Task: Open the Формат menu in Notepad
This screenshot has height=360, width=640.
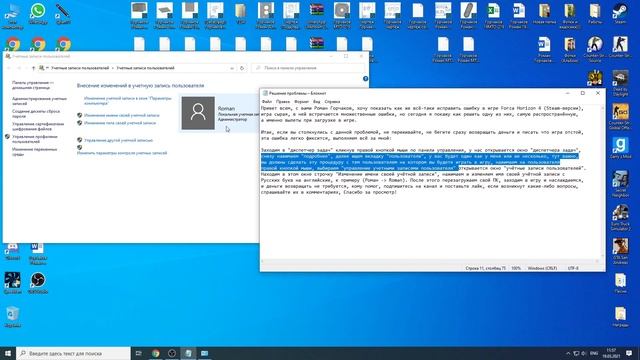Action: click(302, 102)
